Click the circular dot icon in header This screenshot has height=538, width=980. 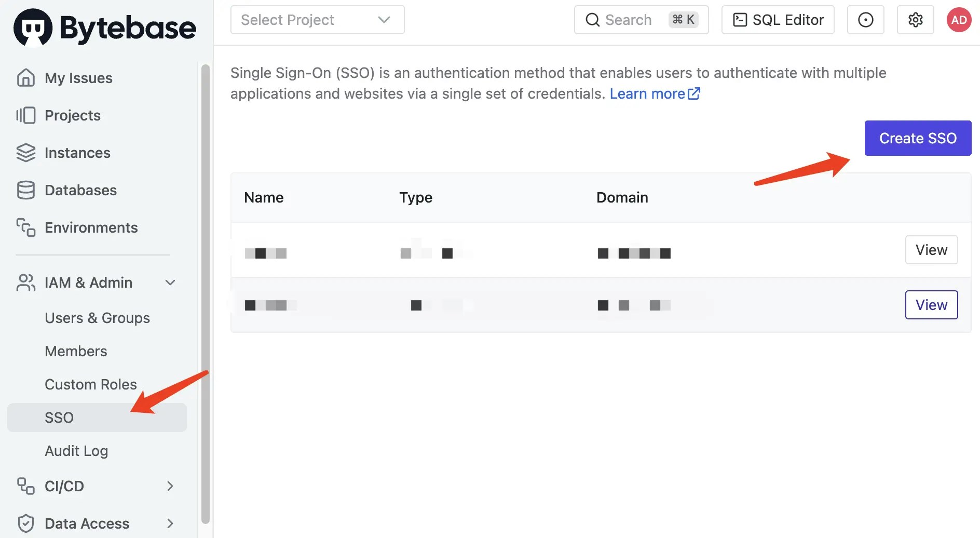(865, 20)
